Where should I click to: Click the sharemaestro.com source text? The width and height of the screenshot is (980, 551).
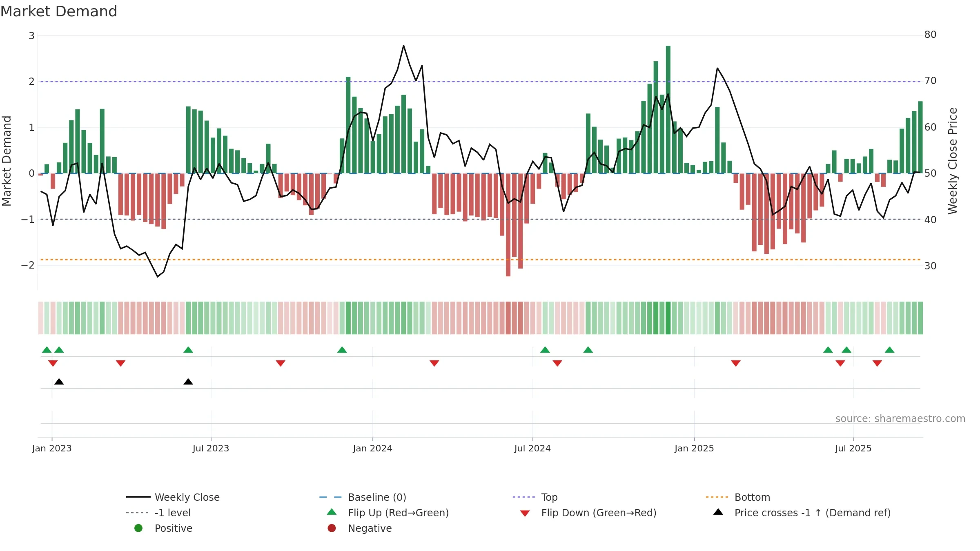(x=900, y=419)
